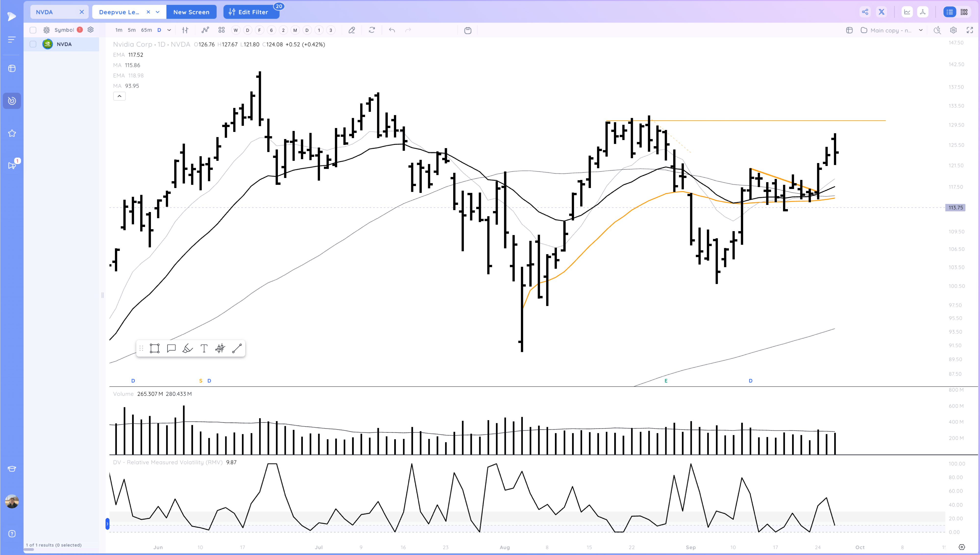
Task: Post the chart to X (Twitter)
Action: (x=881, y=12)
